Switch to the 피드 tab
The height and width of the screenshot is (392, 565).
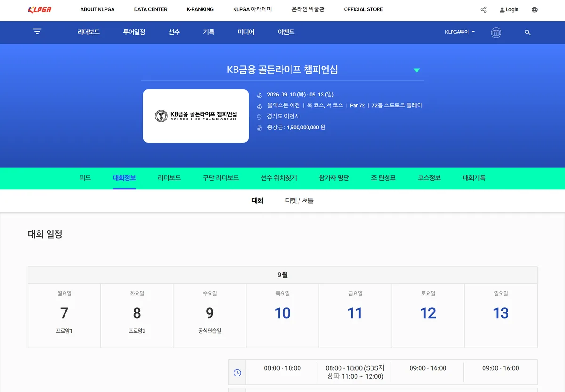pos(85,178)
